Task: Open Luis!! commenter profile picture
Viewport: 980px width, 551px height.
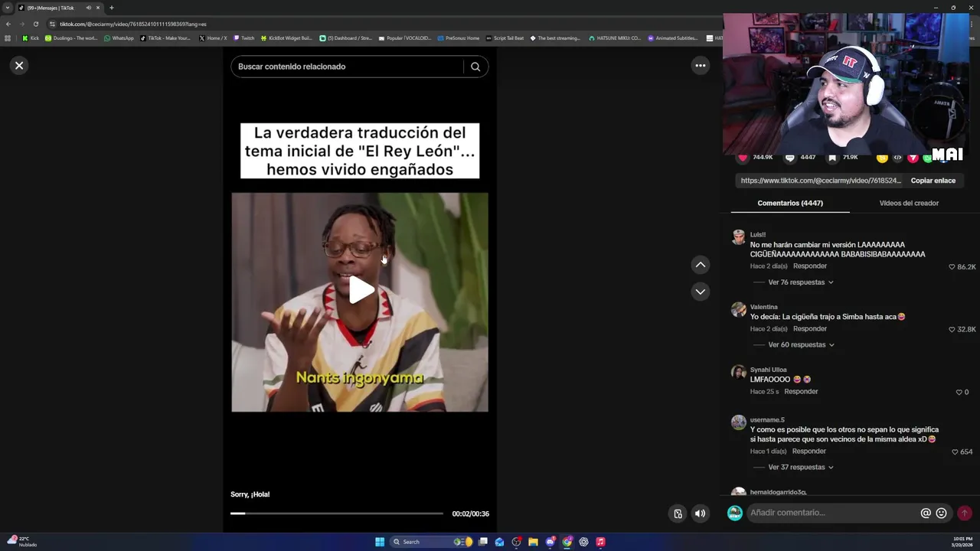Action: coord(738,237)
